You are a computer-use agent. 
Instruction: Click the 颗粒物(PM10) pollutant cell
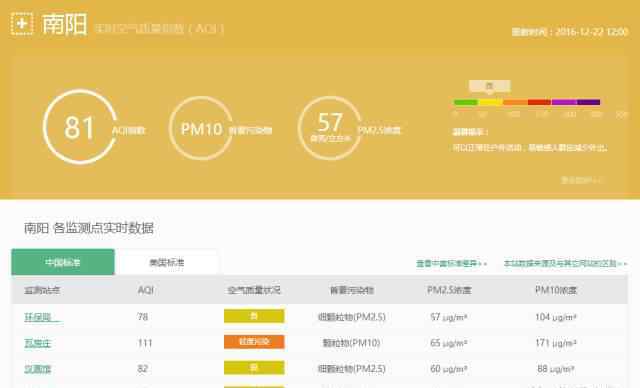click(351, 343)
